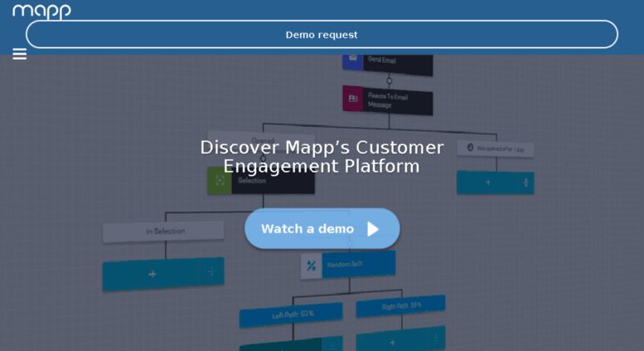Image resolution: width=644 pixels, height=351 pixels.
Task: Click the Demo request button
Action: point(322,35)
